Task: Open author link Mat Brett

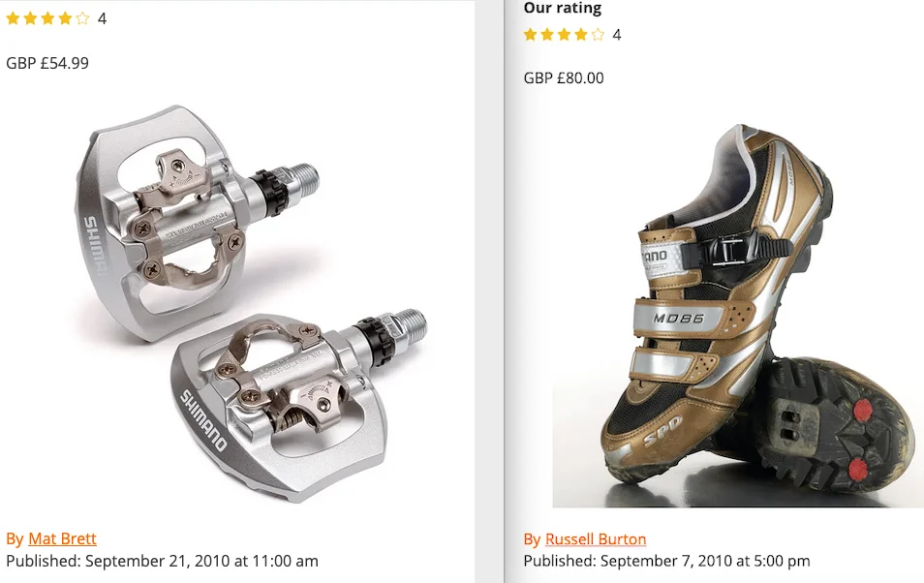Action: click(62, 538)
